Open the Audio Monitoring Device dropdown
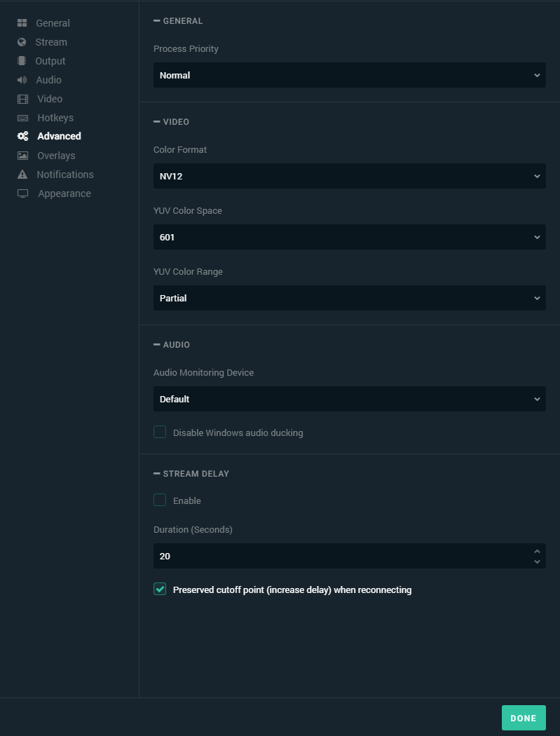Screen dimensions: 560x736 pyautogui.click(x=350, y=399)
